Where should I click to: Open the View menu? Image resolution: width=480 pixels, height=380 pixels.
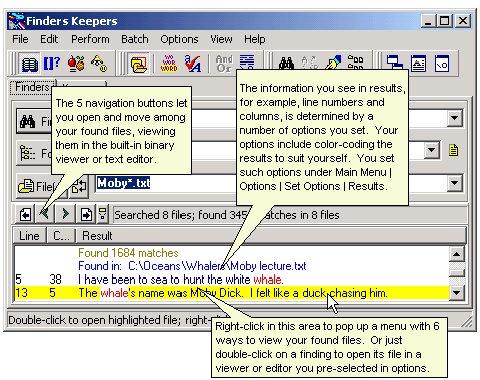point(221,39)
